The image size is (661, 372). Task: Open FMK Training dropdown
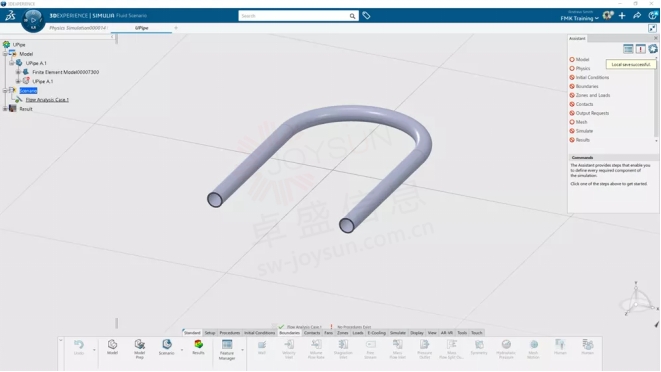click(x=580, y=19)
